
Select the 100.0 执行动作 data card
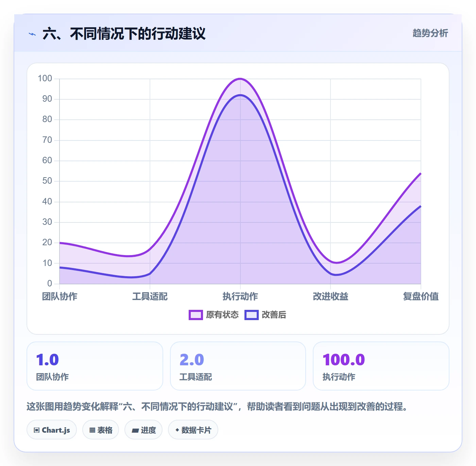(381, 366)
